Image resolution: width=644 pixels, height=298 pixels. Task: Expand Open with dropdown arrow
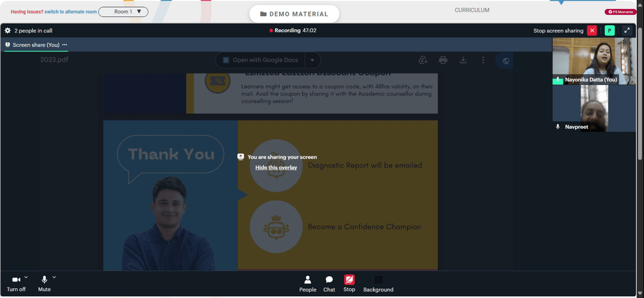coord(312,60)
